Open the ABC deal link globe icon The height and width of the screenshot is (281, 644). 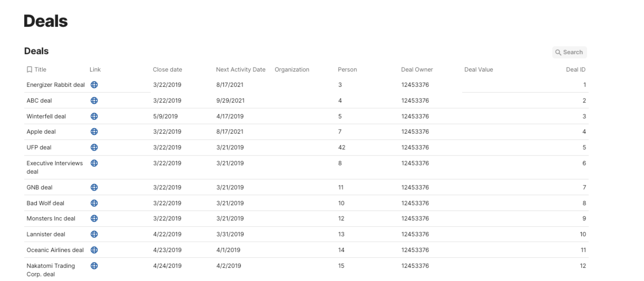click(94, 101)
